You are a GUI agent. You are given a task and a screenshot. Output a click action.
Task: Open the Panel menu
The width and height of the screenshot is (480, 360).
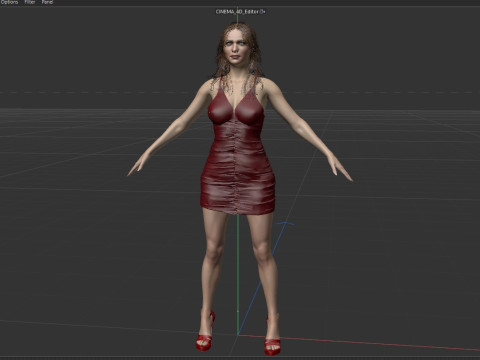47,2
